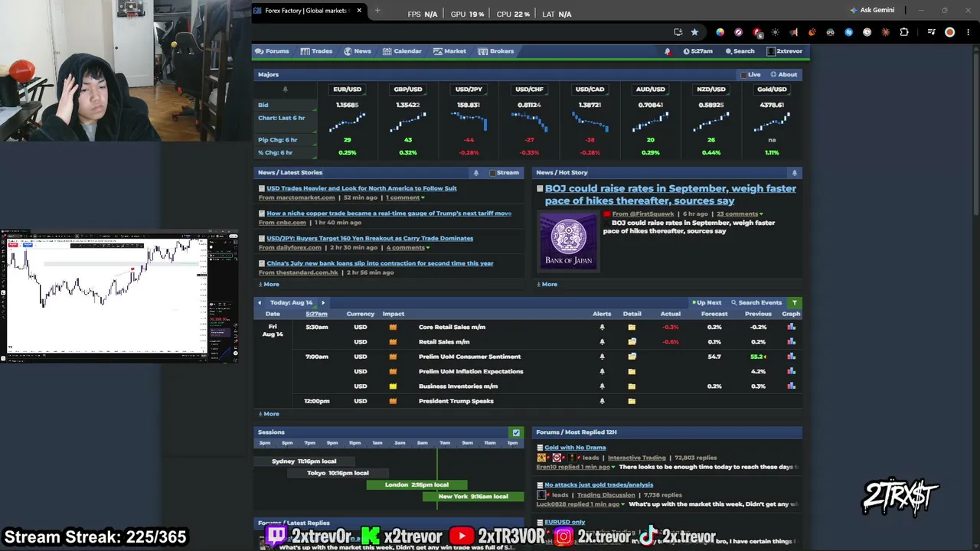
Task: Open detail folder for Business Inventories m/m
Action: pyautogui.click(x=632, y=386)
